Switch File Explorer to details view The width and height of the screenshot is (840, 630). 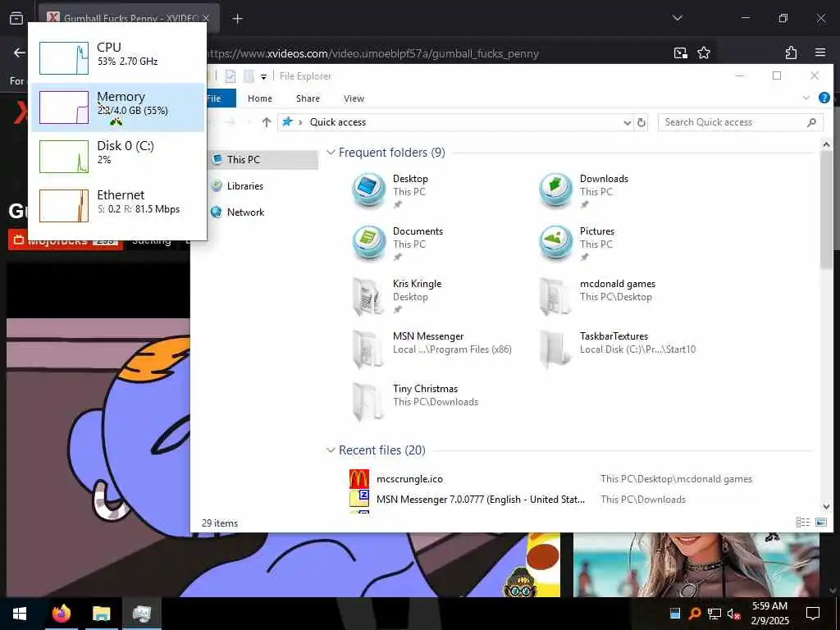[x=802, y=523]
